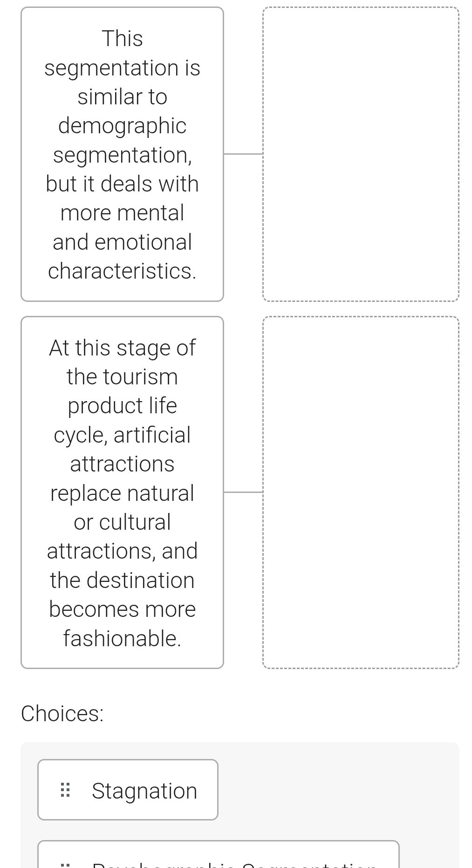The height and width of the screenshot is (868, 472).
Task: Click the word "characteristics." in the first card
Action: pos(122,271)
